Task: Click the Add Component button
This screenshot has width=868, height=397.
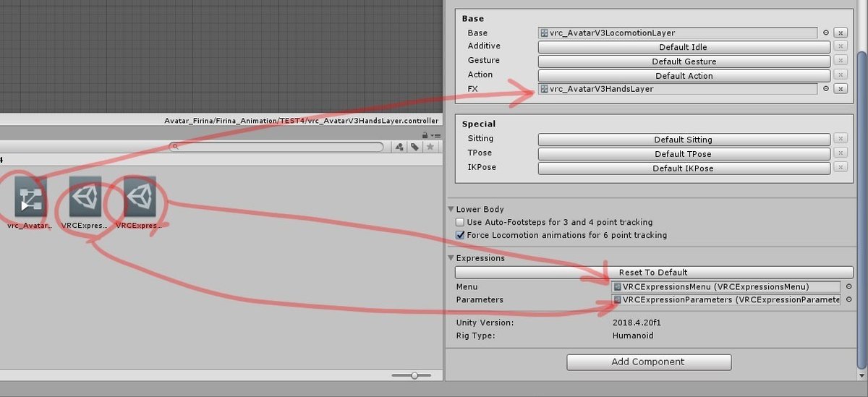Action: (649, 362)
